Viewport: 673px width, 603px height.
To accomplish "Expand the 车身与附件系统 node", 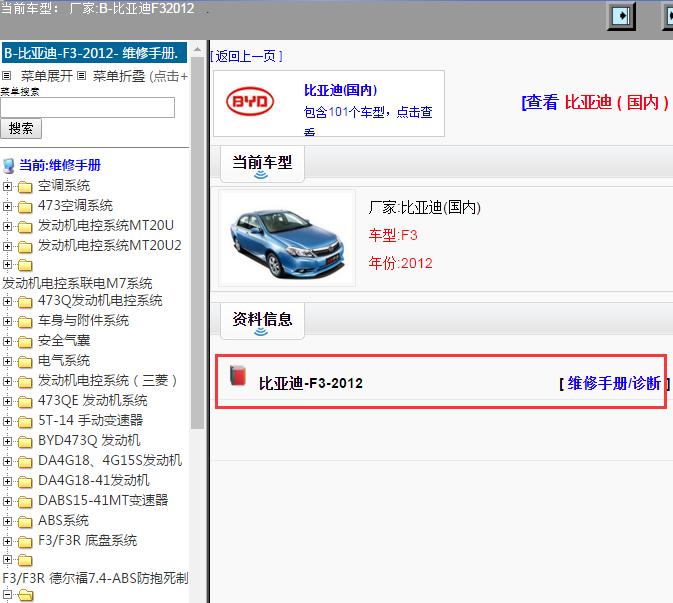I will point(7,321).
